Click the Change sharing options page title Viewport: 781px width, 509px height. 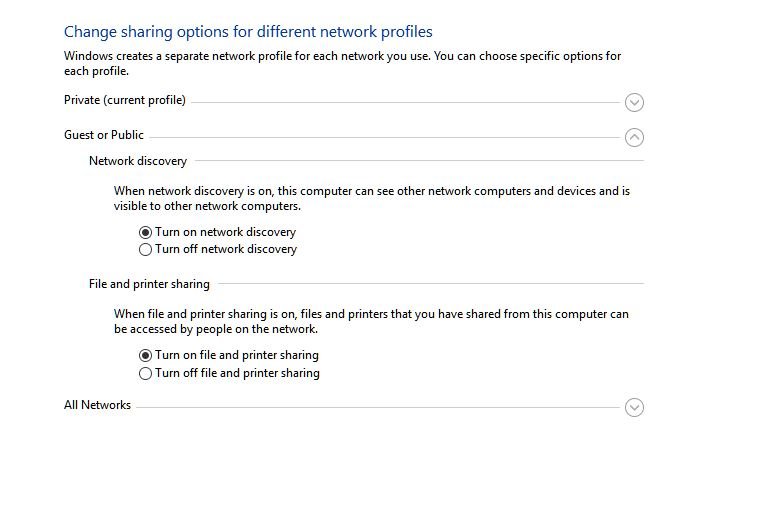[x=248, y=32]
